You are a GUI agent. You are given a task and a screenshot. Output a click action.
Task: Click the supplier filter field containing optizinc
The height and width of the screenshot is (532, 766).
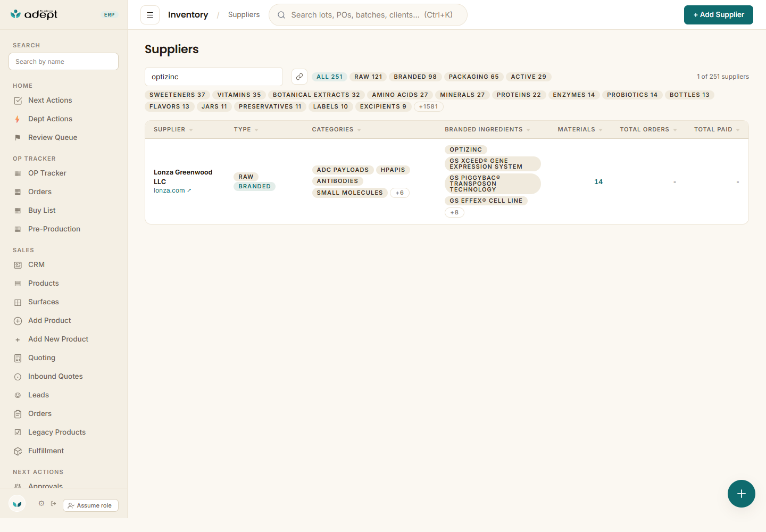tap(214, 77)
